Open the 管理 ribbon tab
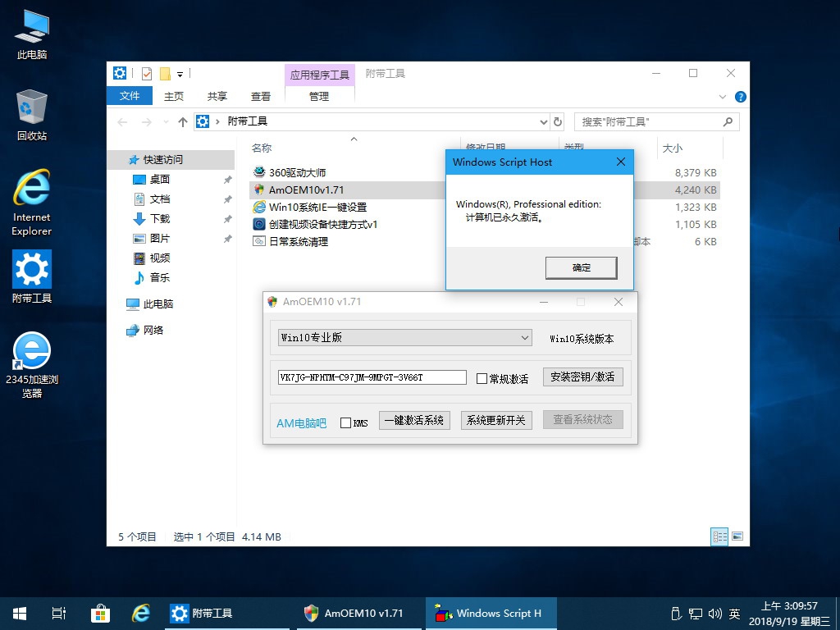 (319, 97)
